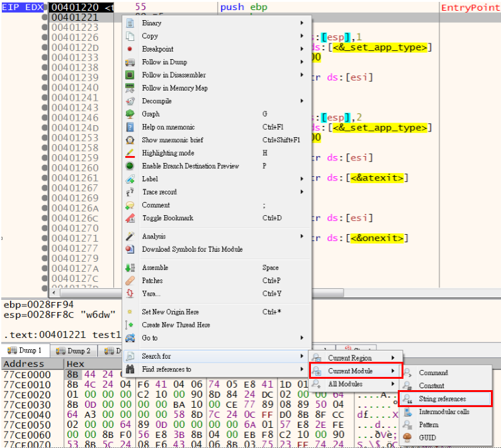Click the Follow in Disassembler chip icon
This screenshot has height=448, width=501.
pyautogui.click(x=130, y=75)
